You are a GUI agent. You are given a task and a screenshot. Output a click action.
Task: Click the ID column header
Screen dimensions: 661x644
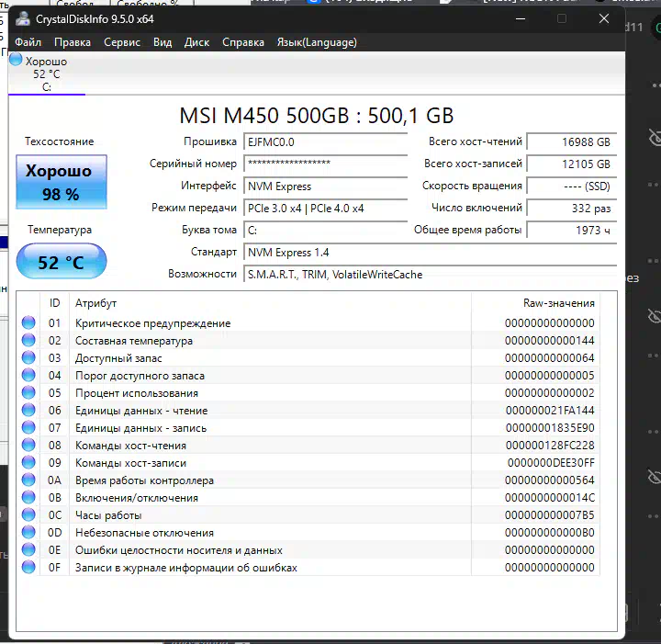54,303
